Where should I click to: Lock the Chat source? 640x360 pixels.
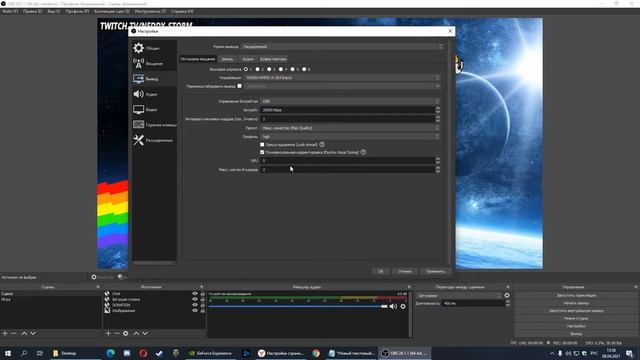coord(202,293)
